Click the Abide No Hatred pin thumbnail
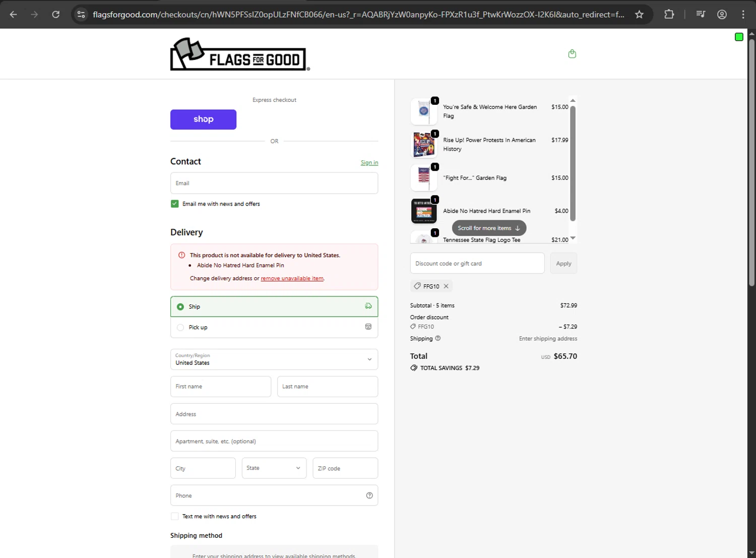This screenshot has height=558, width=756. 424,211
